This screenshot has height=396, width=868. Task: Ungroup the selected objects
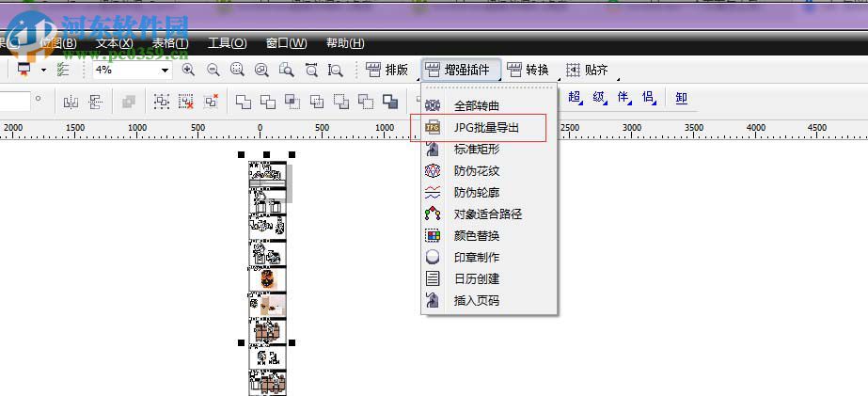[186, 102]
